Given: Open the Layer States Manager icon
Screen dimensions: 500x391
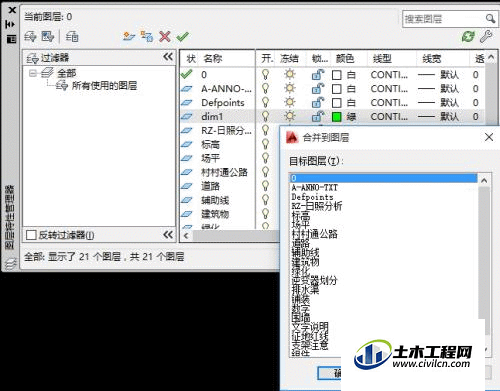Looking at the screenshot, I should [x=72, y=36].
